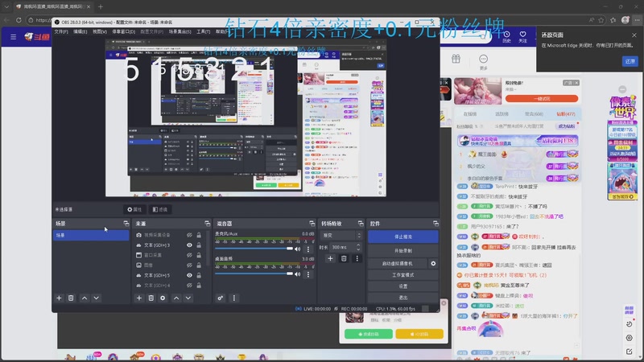Open 滤镜 button above the scenes panel

pyautogui.click(x=160, y=209)
